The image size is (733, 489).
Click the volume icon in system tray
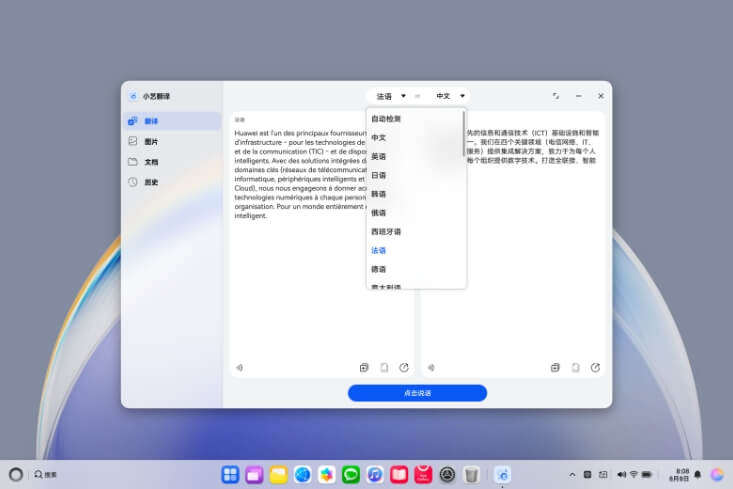621,475
